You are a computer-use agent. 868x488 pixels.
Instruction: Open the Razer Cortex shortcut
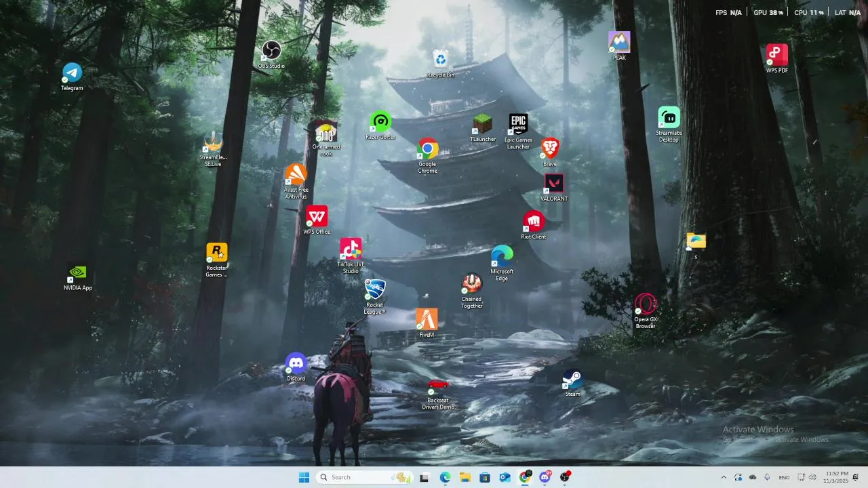pyautogui.click(x=380, y=126)
